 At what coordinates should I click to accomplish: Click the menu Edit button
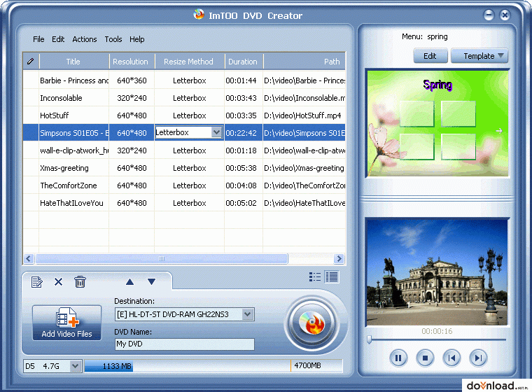(430, 56)
